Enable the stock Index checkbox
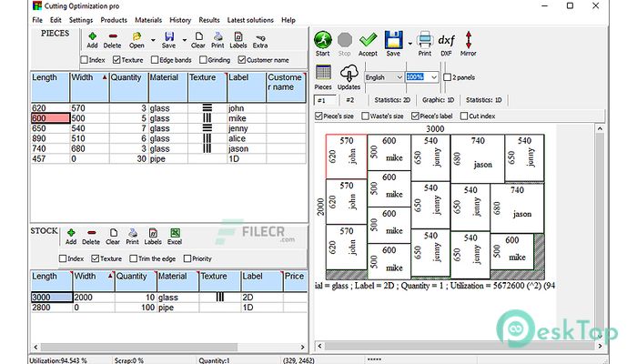 pos(63,258)
